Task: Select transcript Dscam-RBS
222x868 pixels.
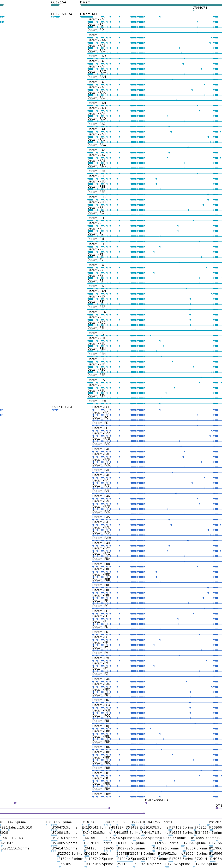Action: coord(96,380)
